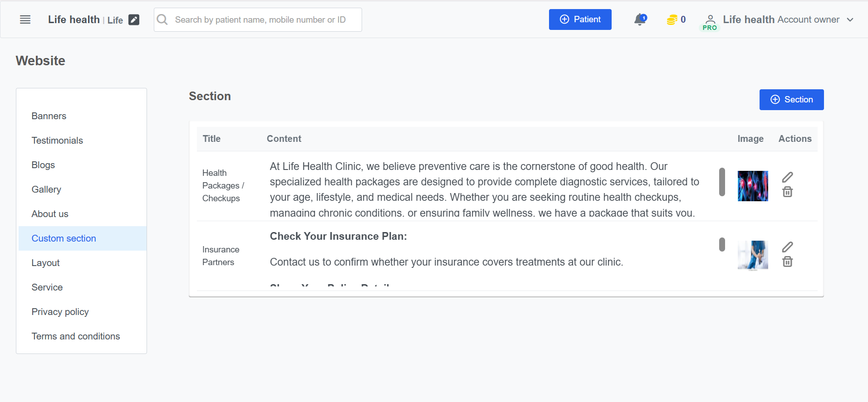Click the search magnifier icon

(162, 19)
